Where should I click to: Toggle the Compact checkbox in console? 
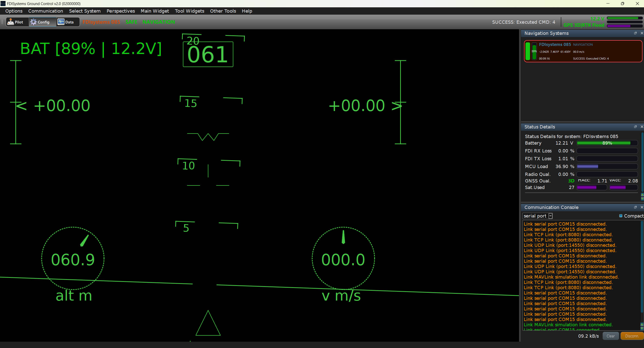621,216
